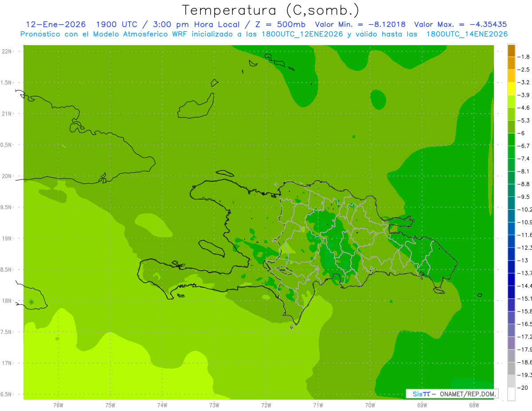
Task: Click the white swatch below -20
Action: click(x=511, y=394)
